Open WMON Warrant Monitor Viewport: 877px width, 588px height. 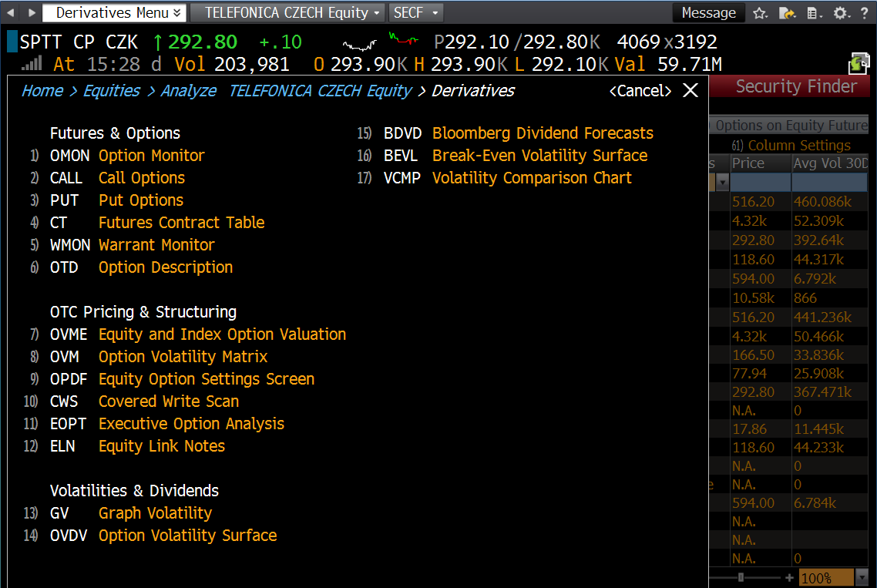click(132, 245)
